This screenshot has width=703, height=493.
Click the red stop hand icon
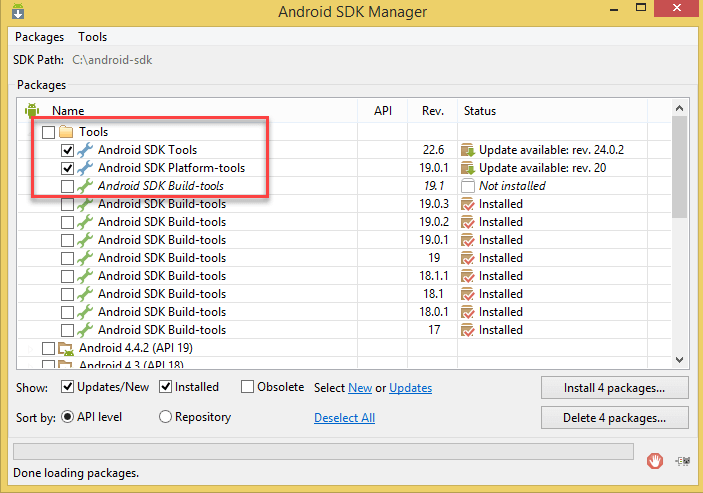pyautogui.click(x=655, y=460)
